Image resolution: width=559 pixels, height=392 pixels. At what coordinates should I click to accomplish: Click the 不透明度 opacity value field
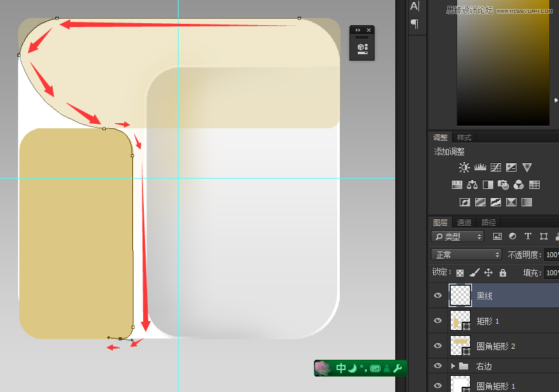tap(552, 255)
